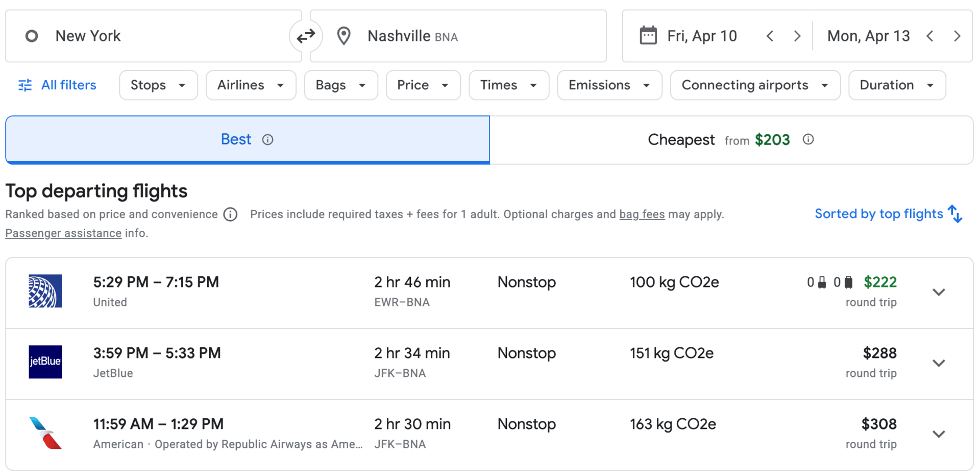Select the Best tab
The image size is (980, 476).
pyautogui.click(x=236, y=139)
